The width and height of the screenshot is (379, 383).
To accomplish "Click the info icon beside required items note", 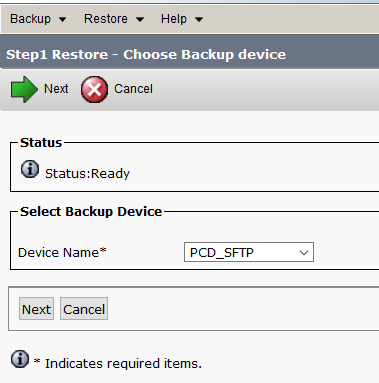I will coord(20,359).
